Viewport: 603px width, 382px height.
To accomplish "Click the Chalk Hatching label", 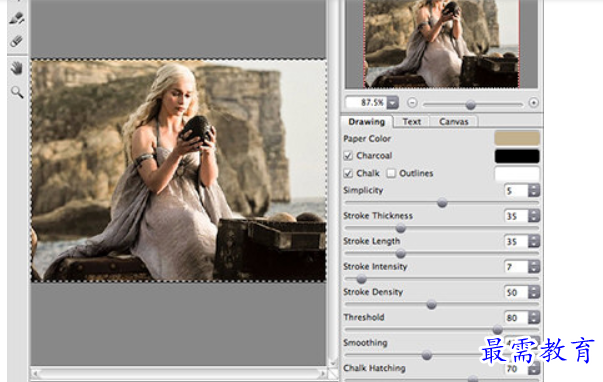I will click(374, 368).
